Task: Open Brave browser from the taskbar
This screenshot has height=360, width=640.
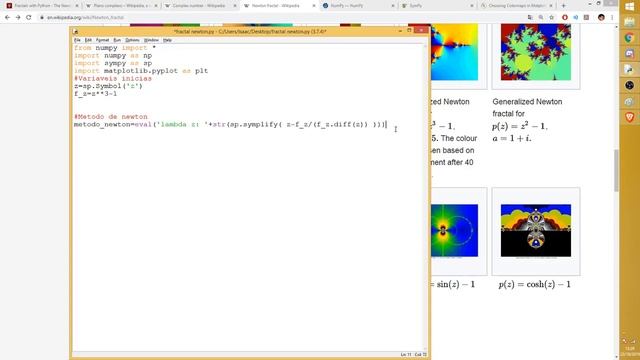Action: 629,118
